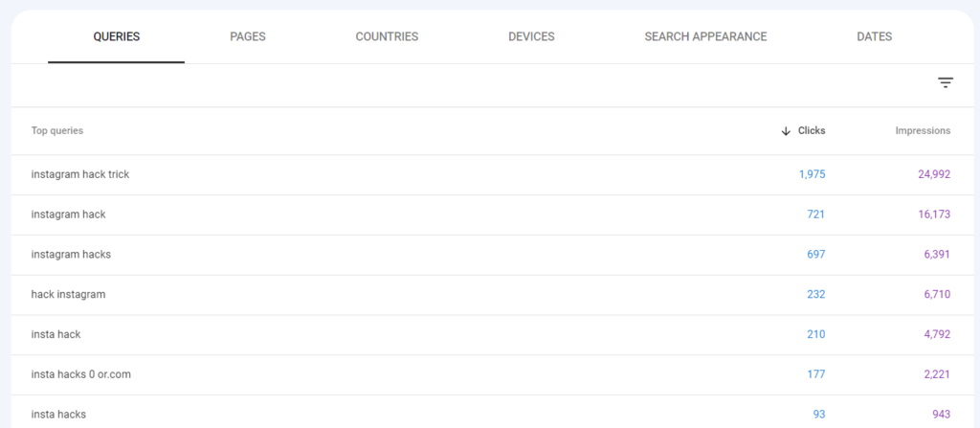Switch to the Queries tab
Viewport: 980px width, 428px height.
click(116, 37)
